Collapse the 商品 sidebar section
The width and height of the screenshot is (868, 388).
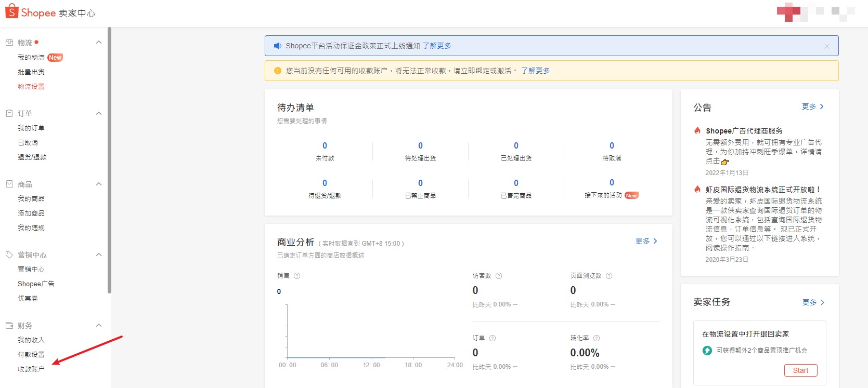pos(99,184)
